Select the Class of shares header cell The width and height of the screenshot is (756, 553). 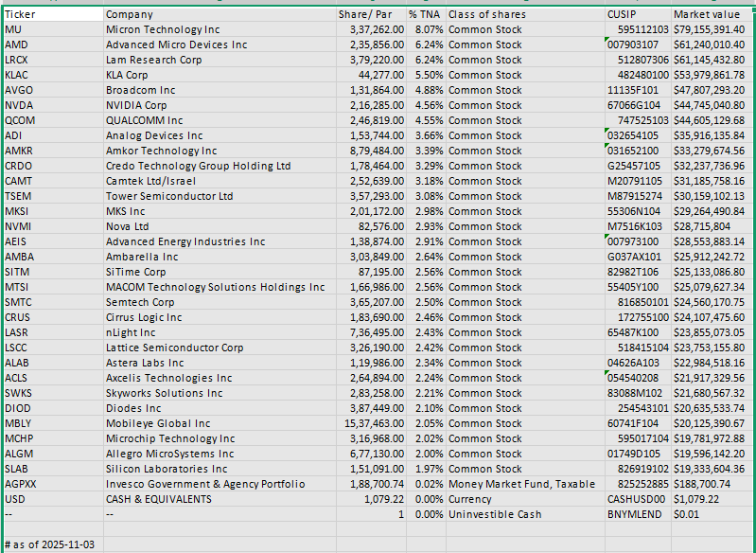(x=523, y=14)
